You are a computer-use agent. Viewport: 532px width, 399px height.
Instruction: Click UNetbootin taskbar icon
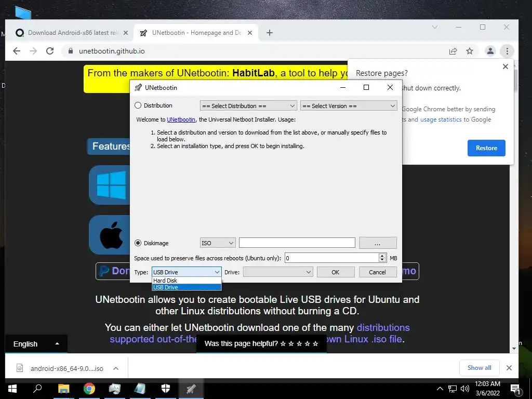[x=191, y=389]
